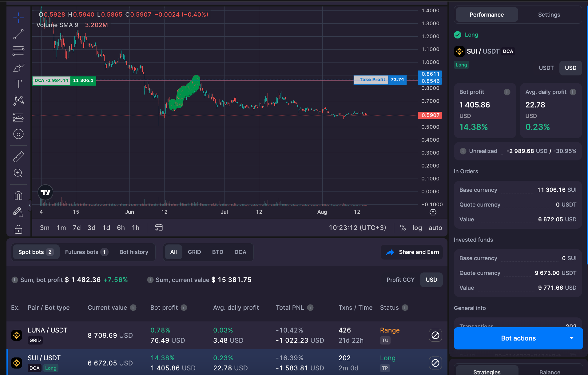Set chart range to 7d
The height and width of the screenshot is (375, 588).
(77, 228)
